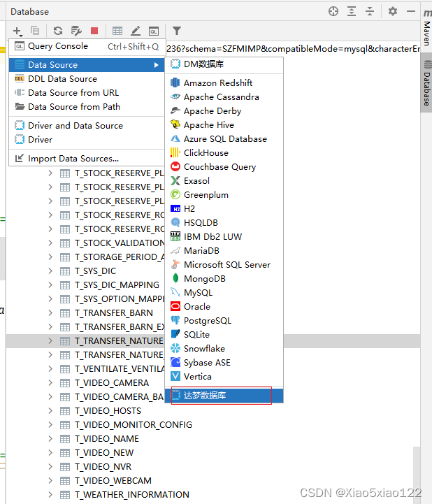Select IBM Db2 LUW
Image resolution: width=432 pixels, height=504 pixels.
(224, 237)
